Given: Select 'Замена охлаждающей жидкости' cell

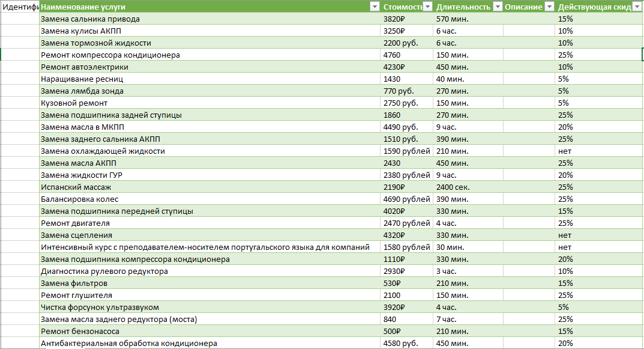Looking at the screenshot, I should [210, 151].
